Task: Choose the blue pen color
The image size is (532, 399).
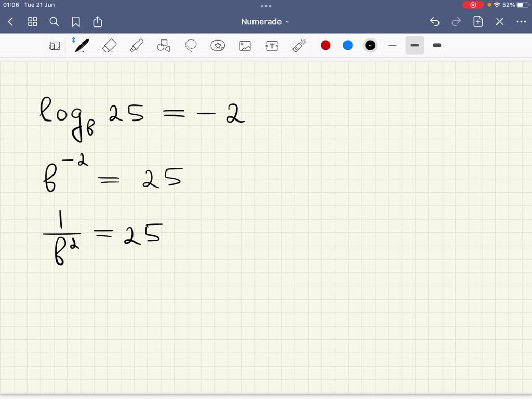Action: point(348,46)
